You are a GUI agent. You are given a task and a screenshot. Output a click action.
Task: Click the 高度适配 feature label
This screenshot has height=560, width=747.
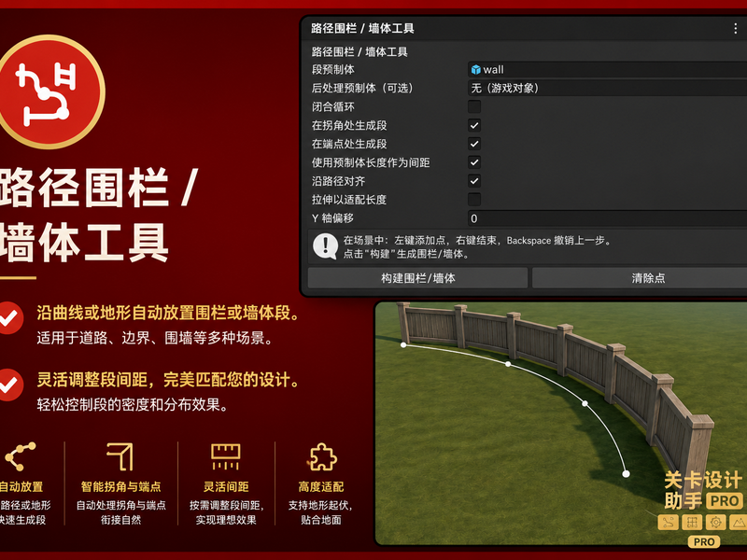321,486
